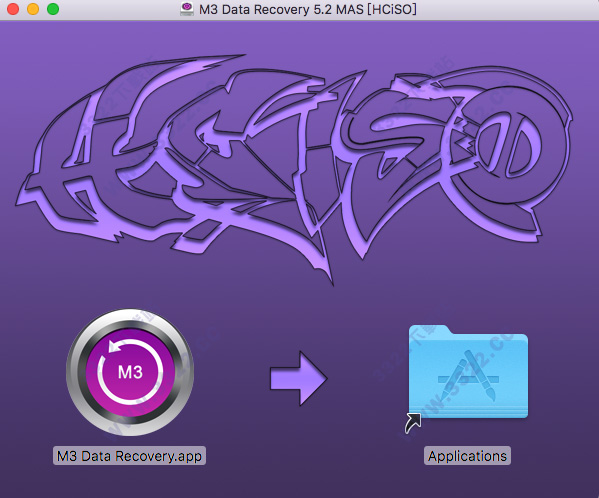
Task: Select the 'Applications' folder name label
Action: [467, 456]
